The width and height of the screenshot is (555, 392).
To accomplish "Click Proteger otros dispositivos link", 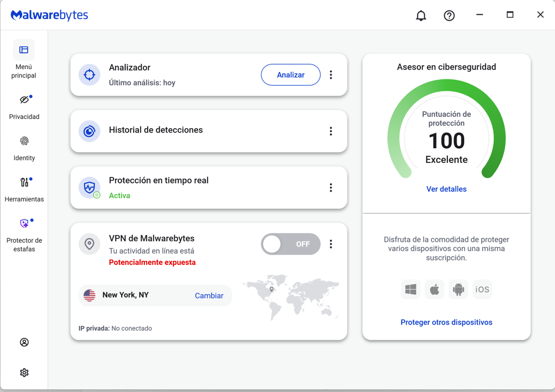I will point(446,323).
